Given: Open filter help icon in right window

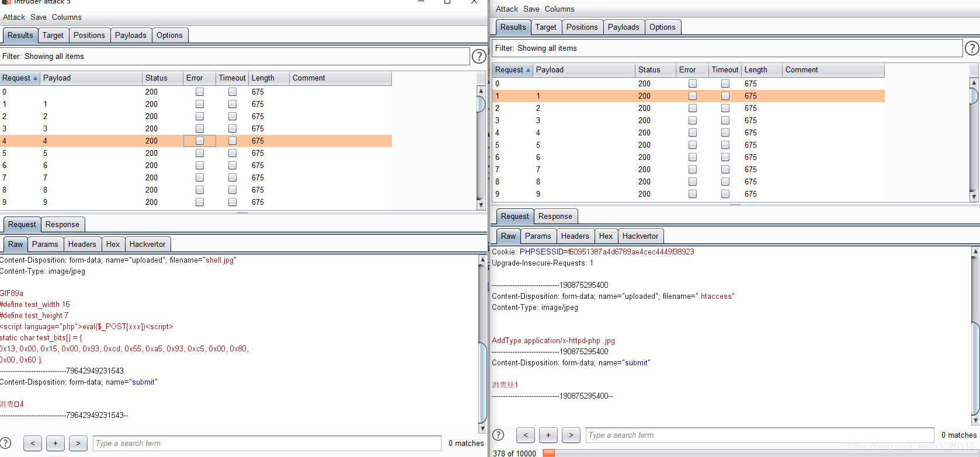Looking at the screenshot, I should click(972, 48).
